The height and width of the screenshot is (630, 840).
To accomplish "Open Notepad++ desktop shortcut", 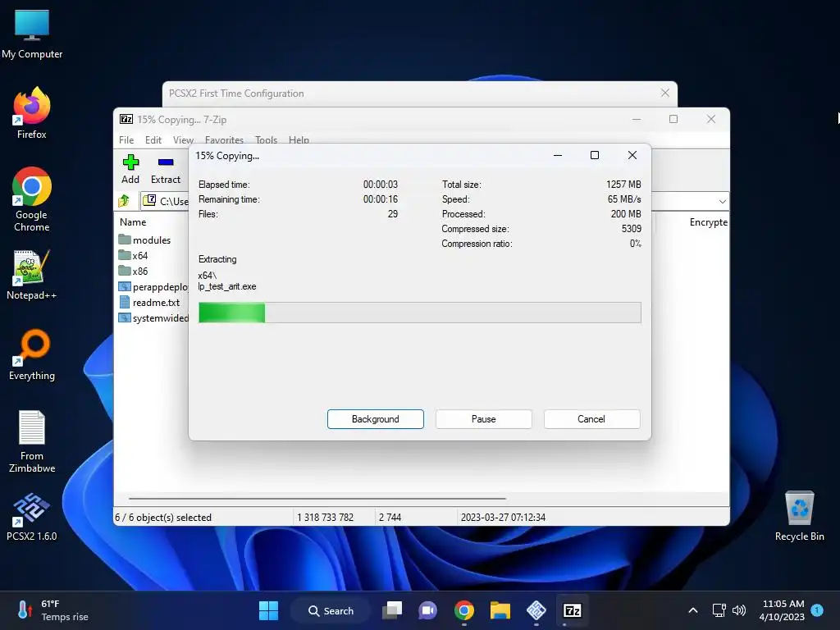I will tap(32, 274).
